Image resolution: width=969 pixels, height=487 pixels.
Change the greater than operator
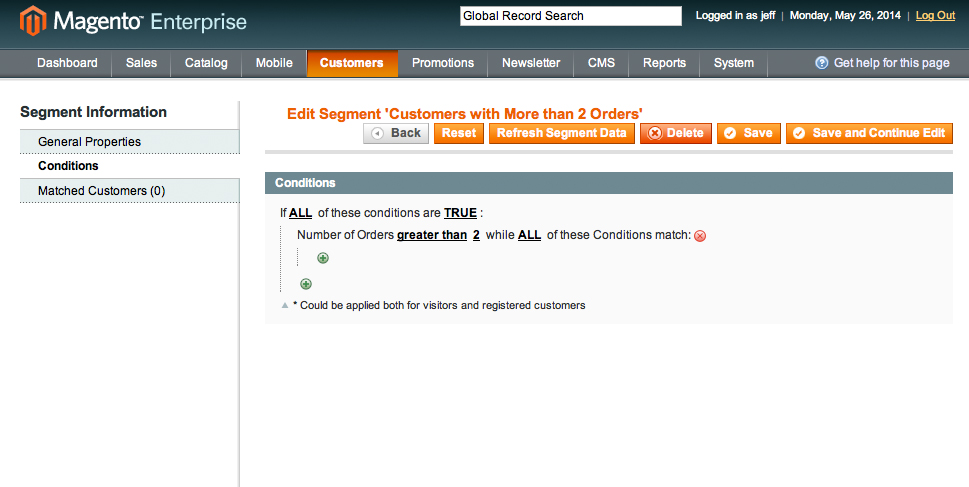click(x=432, y=235)
